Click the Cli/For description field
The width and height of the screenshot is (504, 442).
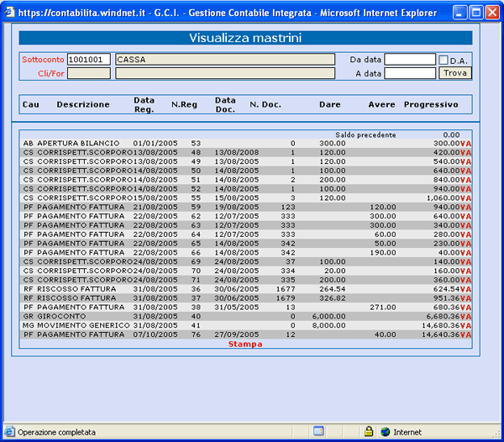[x=225, y=73]
